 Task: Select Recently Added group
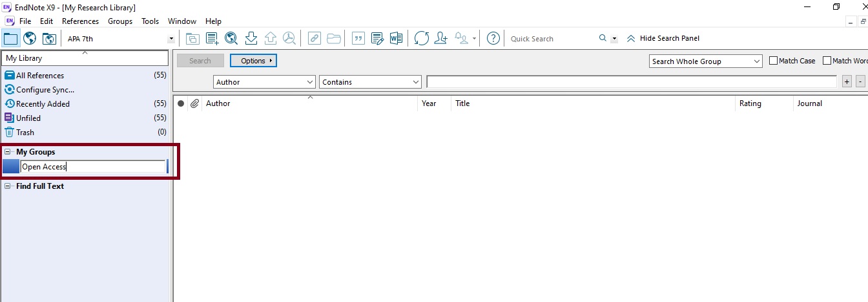click(x=86, y=104)
